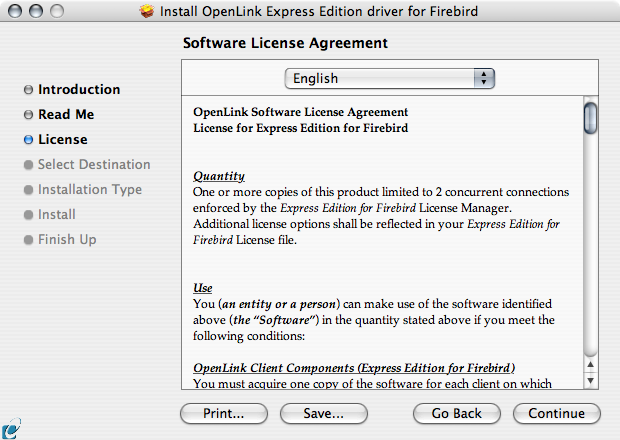Click the language popup arrows
Viewport: 620px width, 440px height.
(485, 78)
